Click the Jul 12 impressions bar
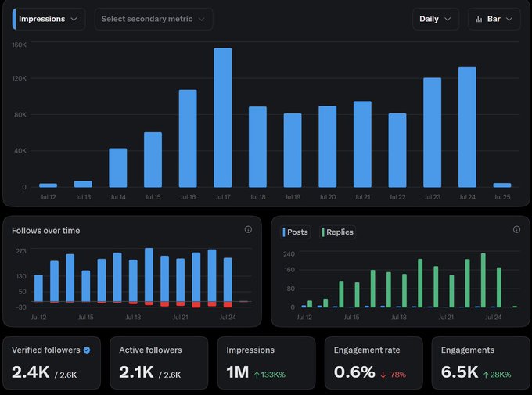 pyautogui.click(x=49, y=185)
